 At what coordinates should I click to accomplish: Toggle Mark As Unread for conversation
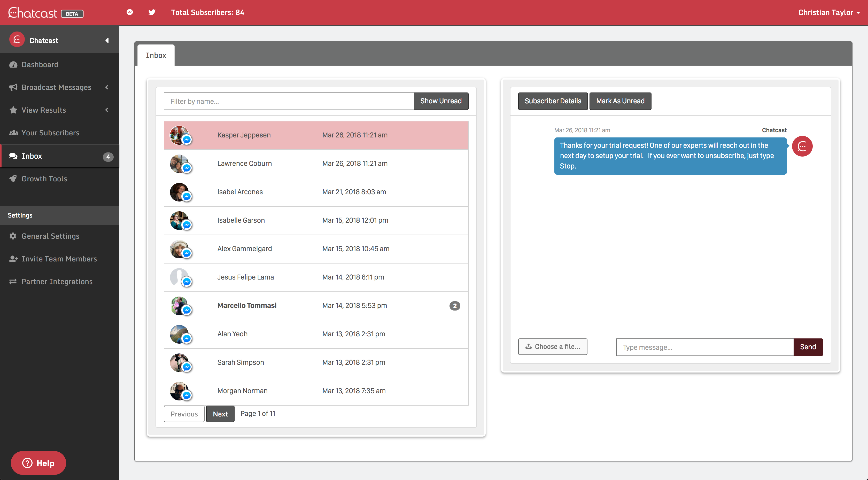pos(620,101)
